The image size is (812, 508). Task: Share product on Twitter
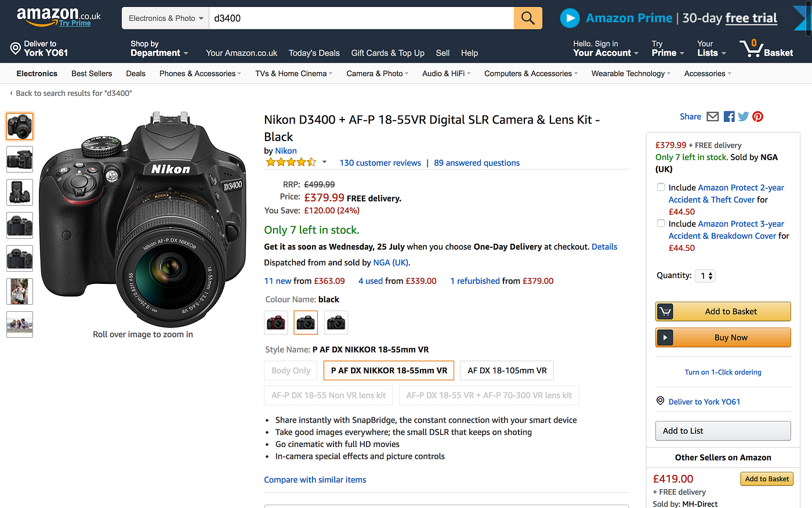tap(744, 117)
